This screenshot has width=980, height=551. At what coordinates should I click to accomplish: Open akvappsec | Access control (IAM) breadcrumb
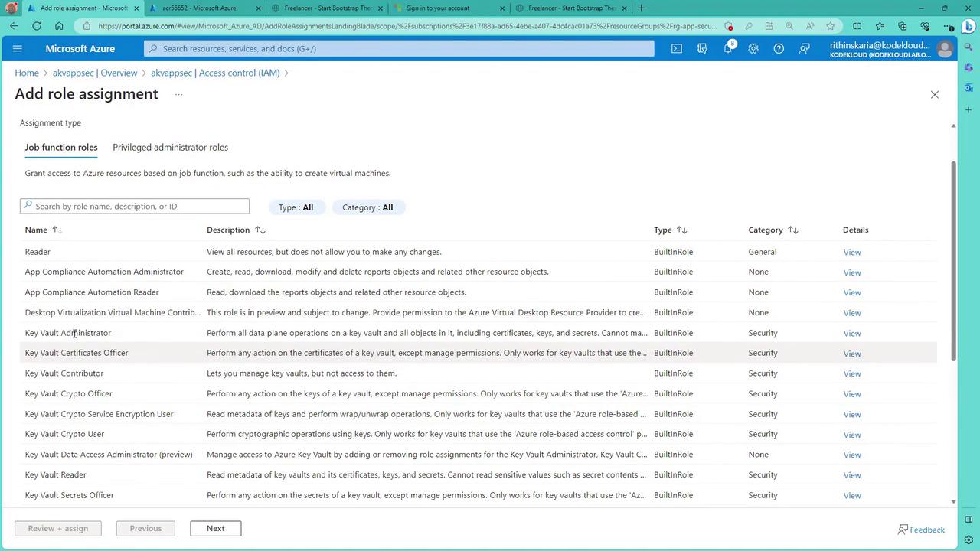click(215, 73)
